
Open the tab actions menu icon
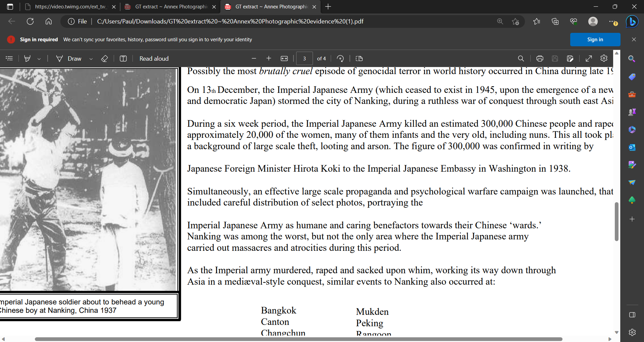coord(10,7)
